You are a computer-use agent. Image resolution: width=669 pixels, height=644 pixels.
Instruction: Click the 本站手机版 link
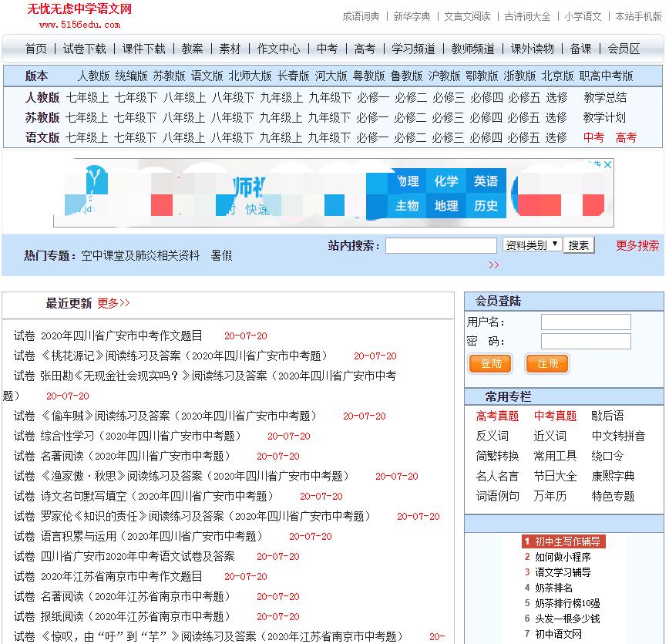tap(639, 15)
